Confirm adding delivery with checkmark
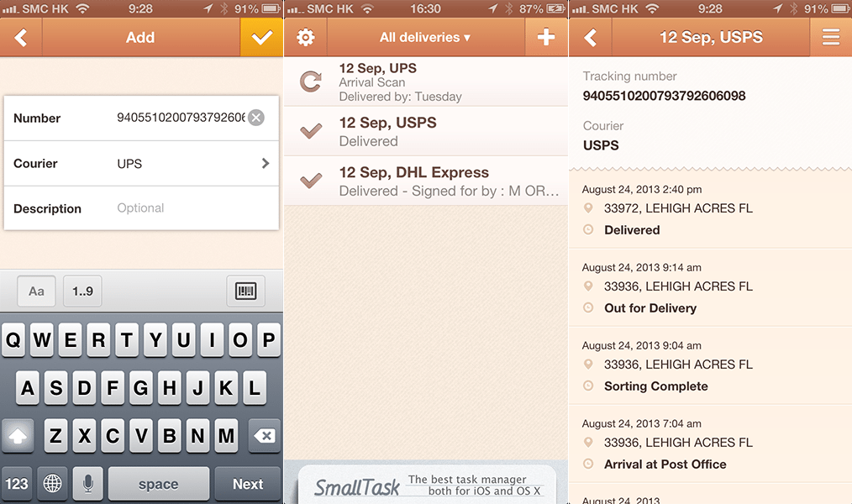 point(261,38)
